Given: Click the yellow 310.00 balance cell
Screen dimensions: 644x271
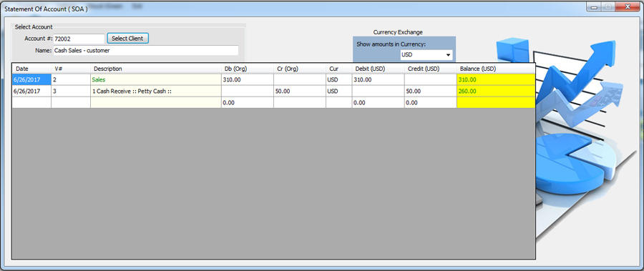Looking at the screenshot, I should pyautogui.click(x=496, y=79).
